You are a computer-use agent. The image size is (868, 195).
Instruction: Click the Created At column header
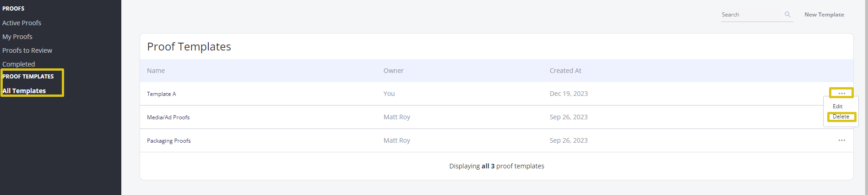click(x=565, y=71)
